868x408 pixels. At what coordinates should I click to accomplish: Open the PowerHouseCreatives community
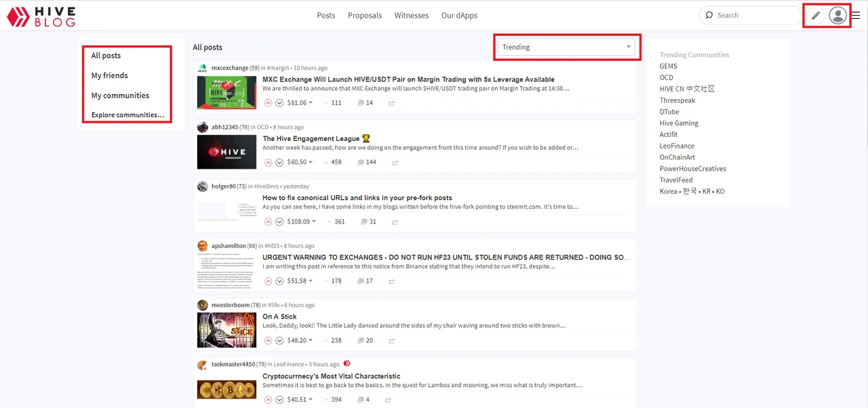pos(693,169)
